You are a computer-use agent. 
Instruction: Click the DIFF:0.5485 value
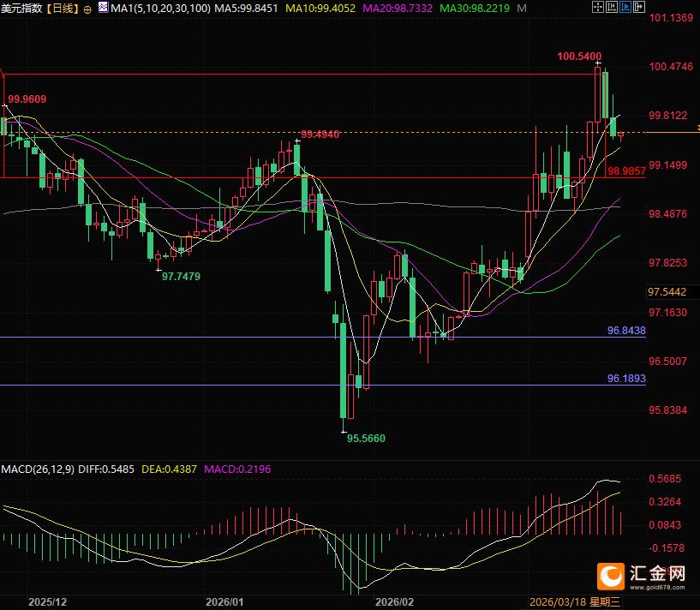click(106, 469)
